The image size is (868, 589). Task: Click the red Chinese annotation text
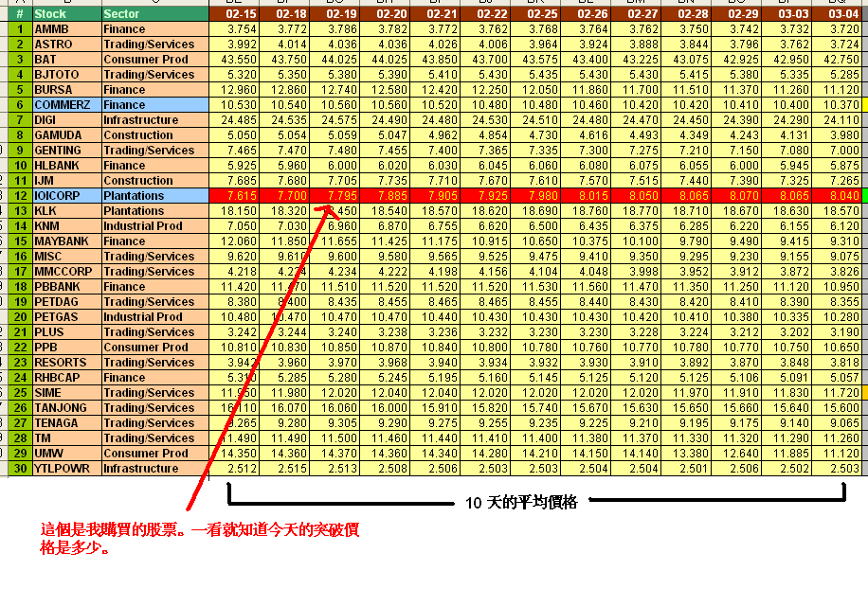pyautogui.click(x=199, y=538)
